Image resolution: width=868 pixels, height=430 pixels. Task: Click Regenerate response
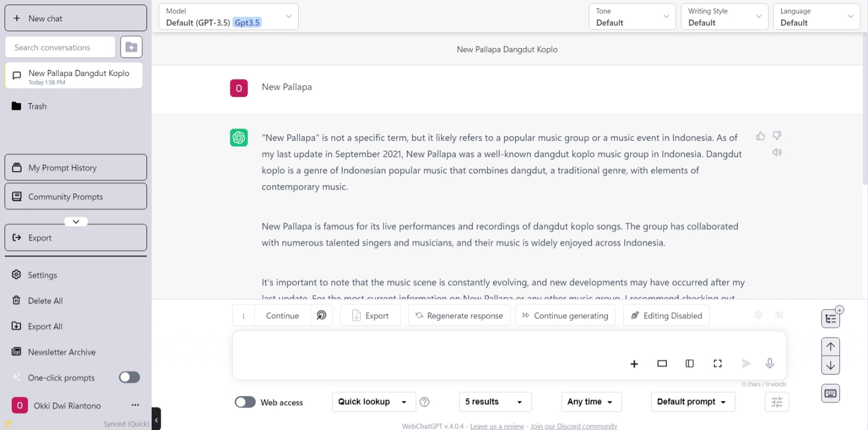tap(459, 316)
